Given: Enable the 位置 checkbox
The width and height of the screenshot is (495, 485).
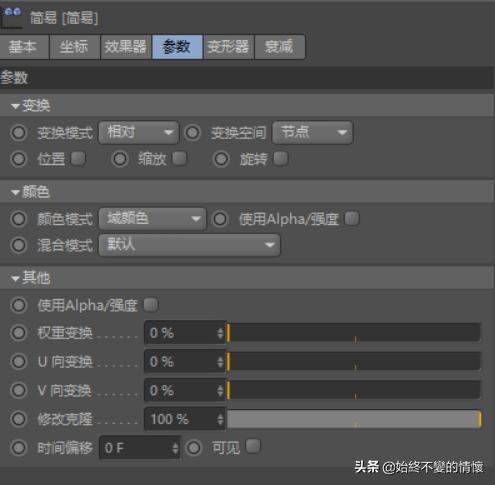Looking at the screenshot, I should (78, 159).
